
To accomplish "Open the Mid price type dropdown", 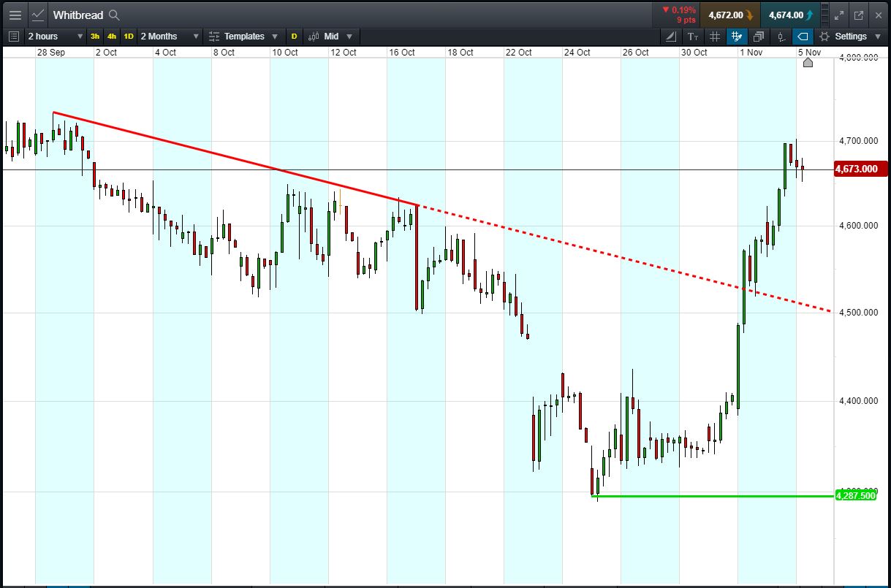I will pyautogui.click(x=330, y=37).
